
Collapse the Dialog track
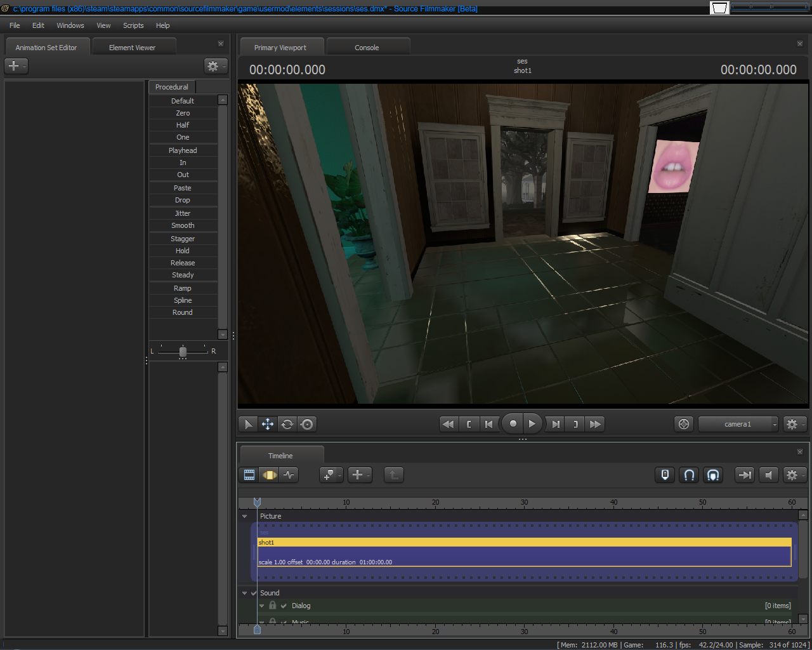pyautogui.click(x=262, y=606)
